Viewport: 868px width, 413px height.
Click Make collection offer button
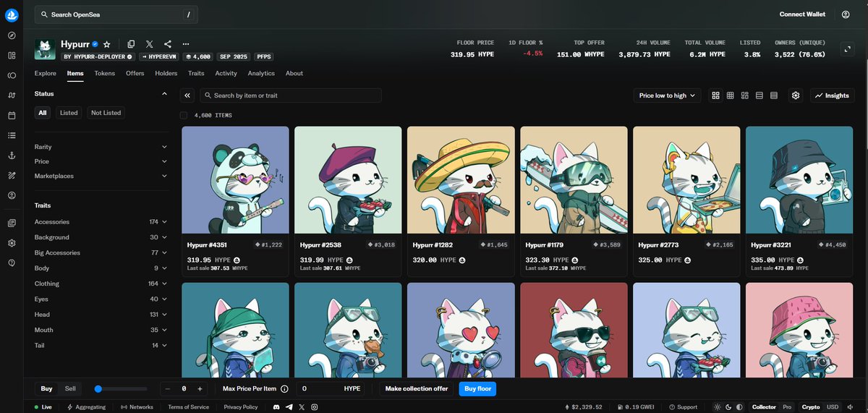click(x=417, y=389)
